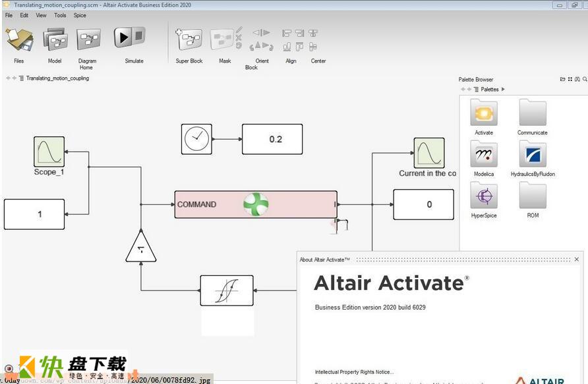Viewport: 588px width, 384px height.
Task: Click the Mask edit pencil icon
Action: (x=239, y=30)
